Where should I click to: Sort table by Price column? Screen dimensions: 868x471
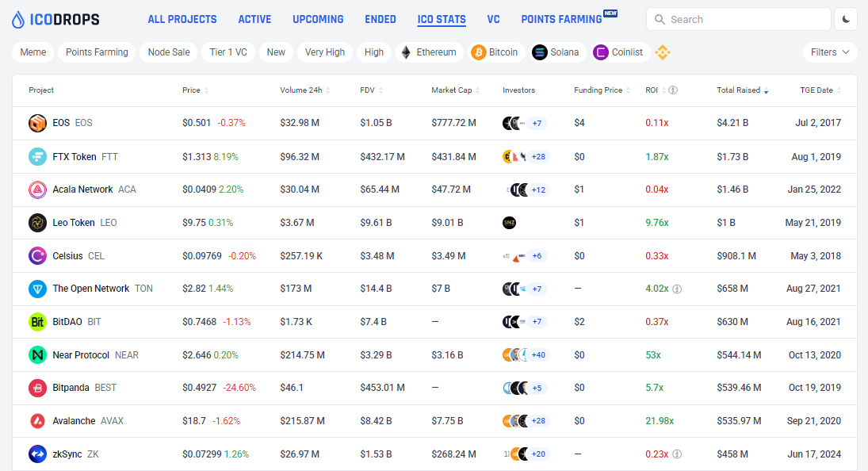tap(196, 90)
